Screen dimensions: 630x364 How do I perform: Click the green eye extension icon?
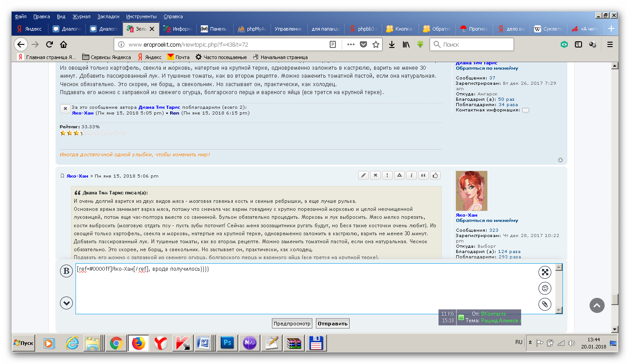(564, 44)
